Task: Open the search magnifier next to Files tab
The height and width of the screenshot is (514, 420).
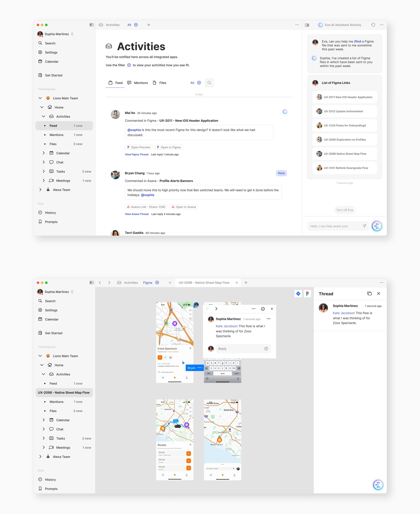Action: click(x=209, y=83)
